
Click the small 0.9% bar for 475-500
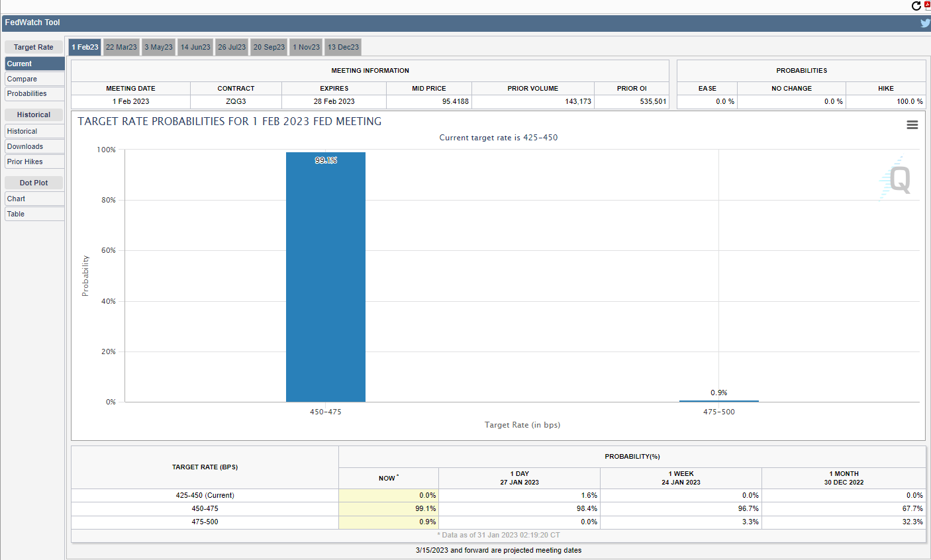pos(719,400)
